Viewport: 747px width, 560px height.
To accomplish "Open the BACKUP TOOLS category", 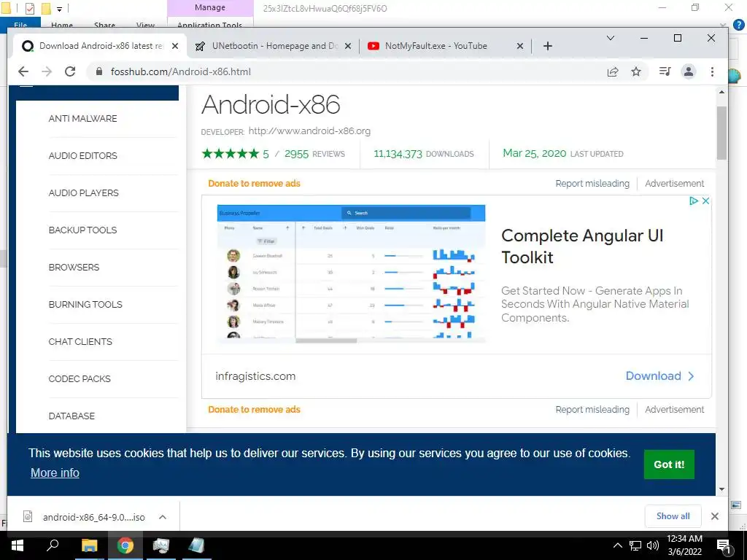I will click(82, 230).
